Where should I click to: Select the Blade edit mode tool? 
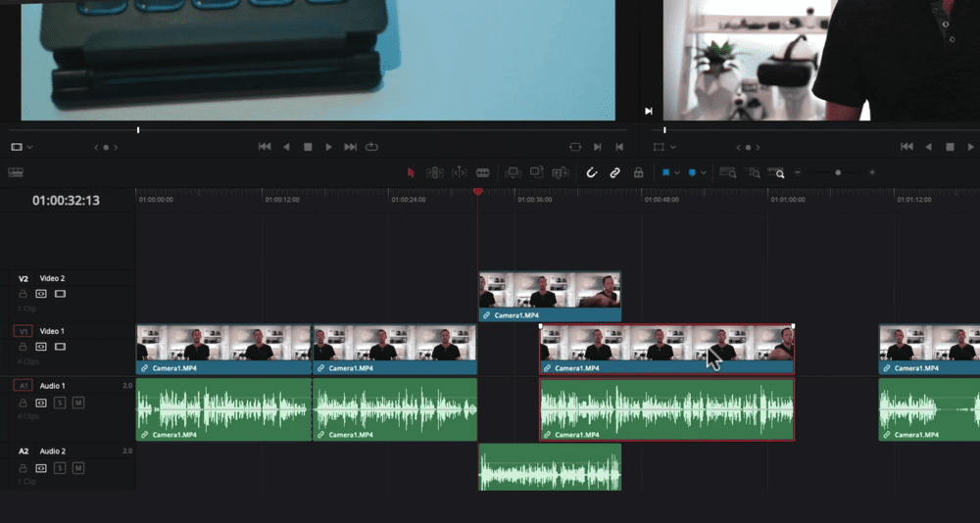[482, 172]
